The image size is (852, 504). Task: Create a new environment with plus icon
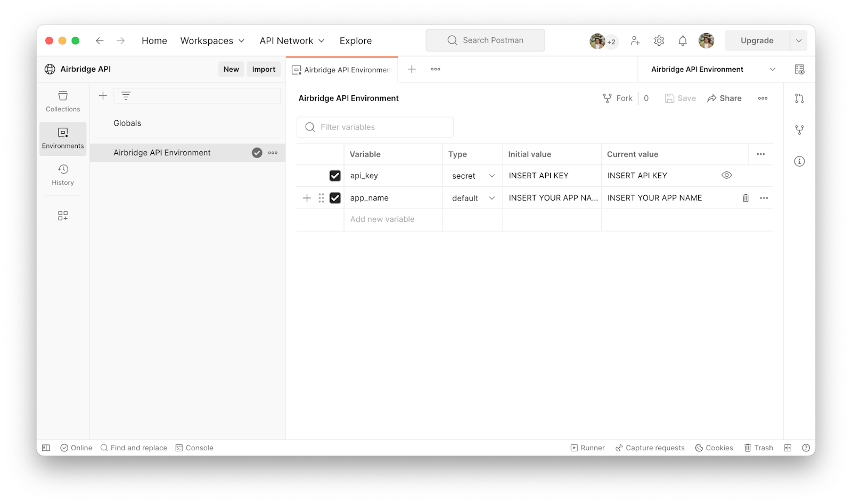[x=103, y=96]
